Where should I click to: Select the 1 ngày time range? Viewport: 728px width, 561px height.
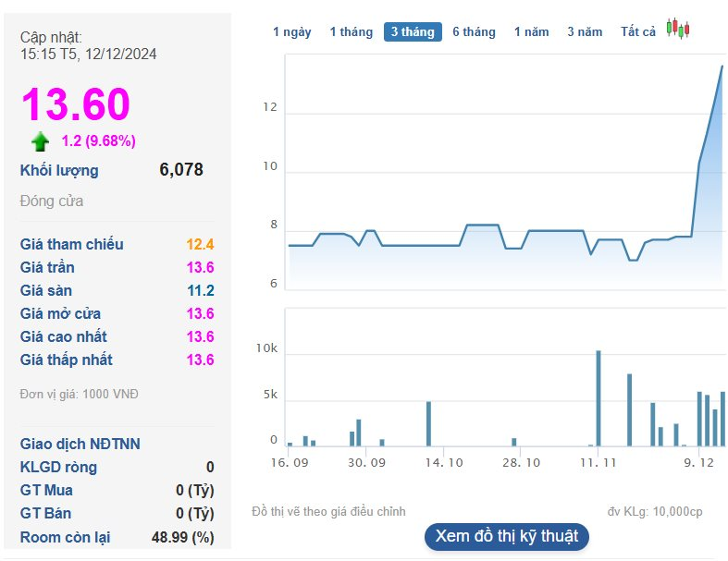point(291,31)
